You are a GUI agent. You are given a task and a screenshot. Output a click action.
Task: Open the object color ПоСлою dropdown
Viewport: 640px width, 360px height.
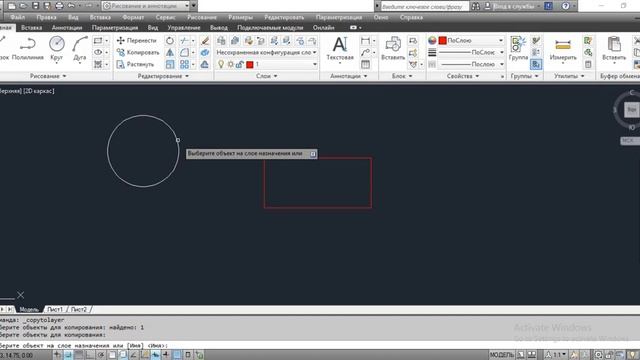pos(471,40)
